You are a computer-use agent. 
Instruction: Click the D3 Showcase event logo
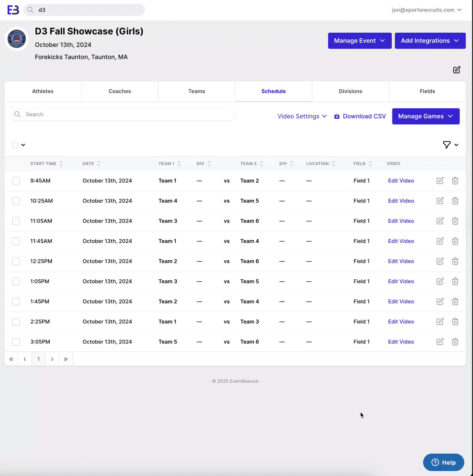17,39
